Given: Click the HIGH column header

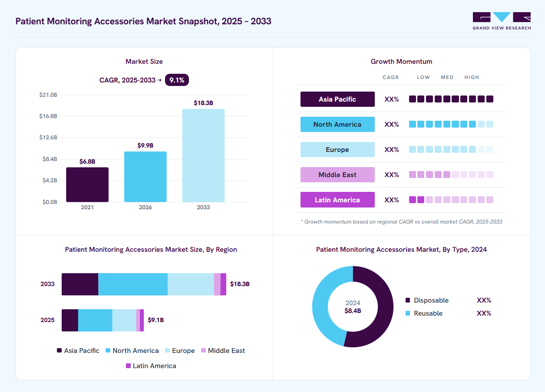Looking at the screenshot, I should (472, 77).
